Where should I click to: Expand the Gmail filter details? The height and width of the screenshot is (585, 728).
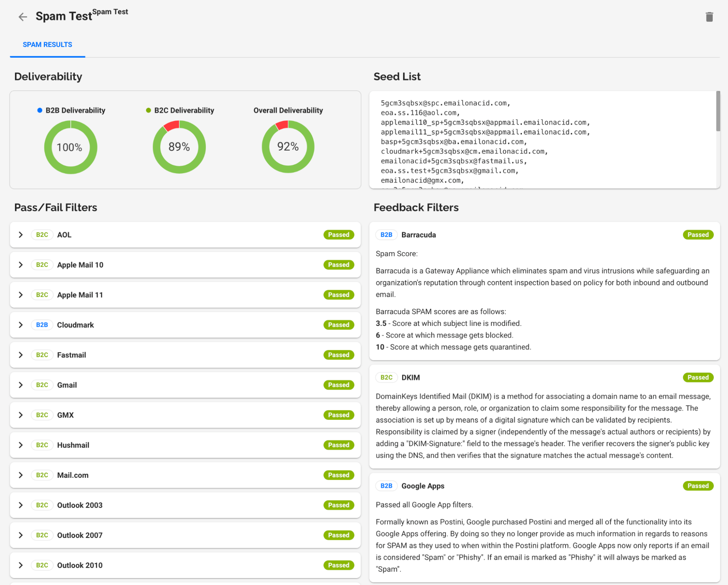pyautogui.click(x=21, y=385)
